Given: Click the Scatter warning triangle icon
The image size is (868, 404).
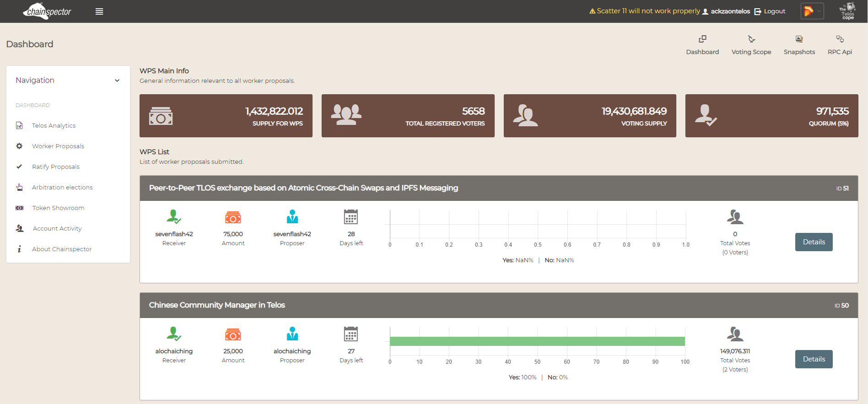Looking at the screenshot, I should [592, 11].
